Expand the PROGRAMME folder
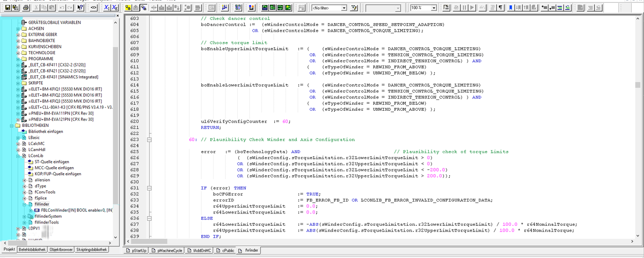 [18, 59]
